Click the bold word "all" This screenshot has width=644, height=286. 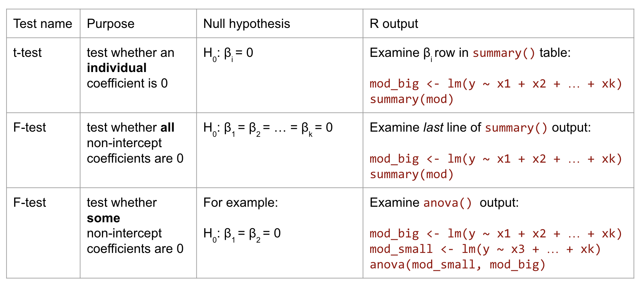point(167,127)
